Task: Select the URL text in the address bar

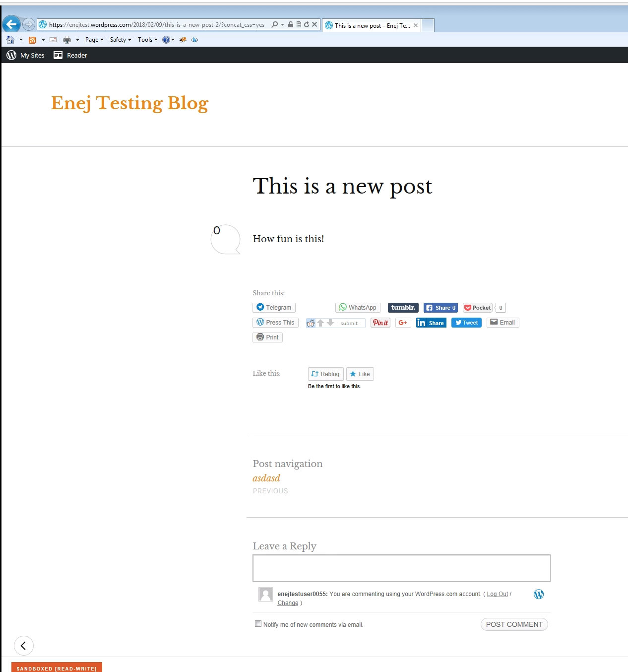Action: pyautogui.click(x=157, y=25)
